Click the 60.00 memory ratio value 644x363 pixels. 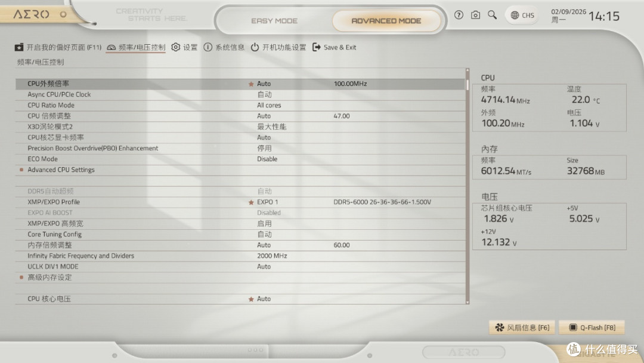coord(342,245)
